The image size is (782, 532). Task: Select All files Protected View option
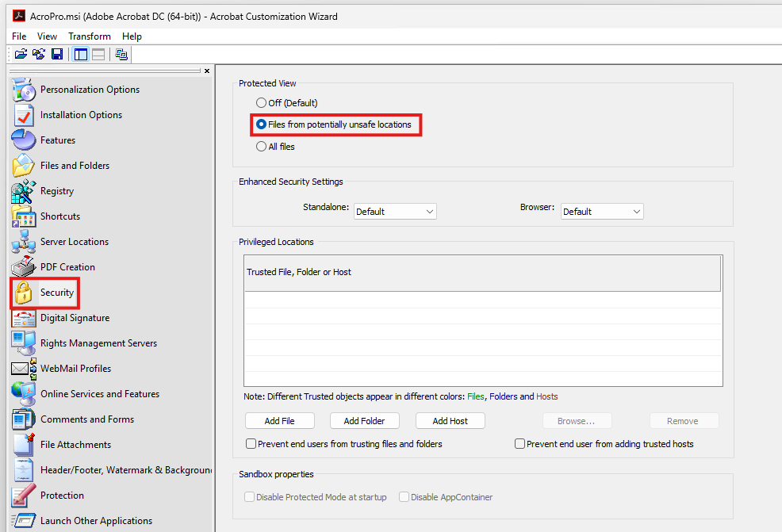(262, 147)
